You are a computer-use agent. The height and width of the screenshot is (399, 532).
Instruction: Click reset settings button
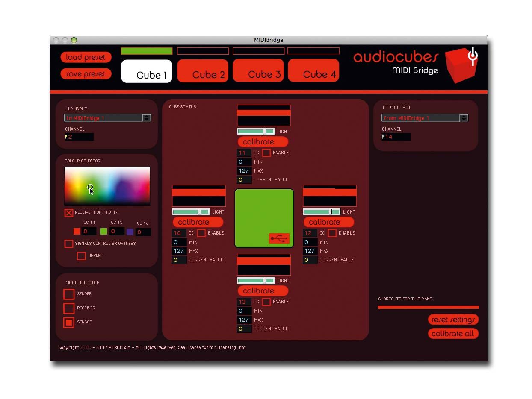click(x=453, y=320)
